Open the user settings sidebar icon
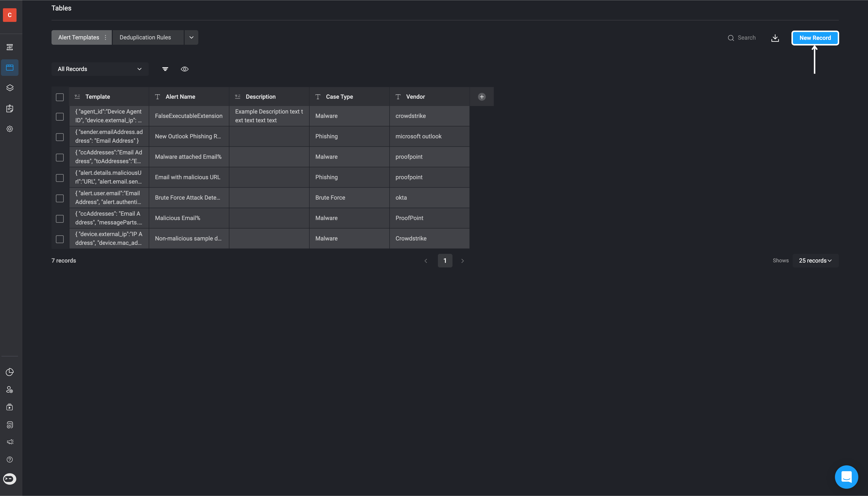This screenshot has width=868, height=496. click(10, 390)
